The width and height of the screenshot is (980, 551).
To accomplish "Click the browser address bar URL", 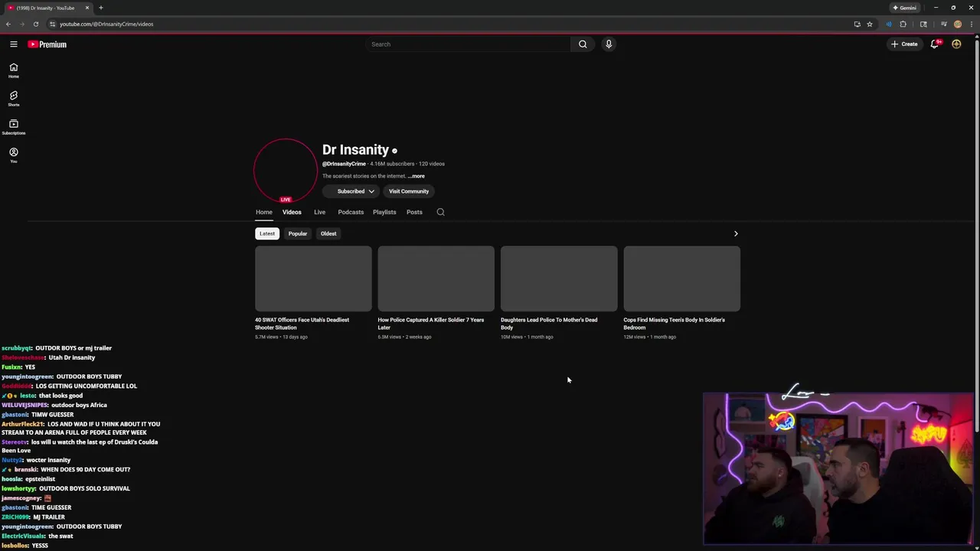I will pos(106,24).
